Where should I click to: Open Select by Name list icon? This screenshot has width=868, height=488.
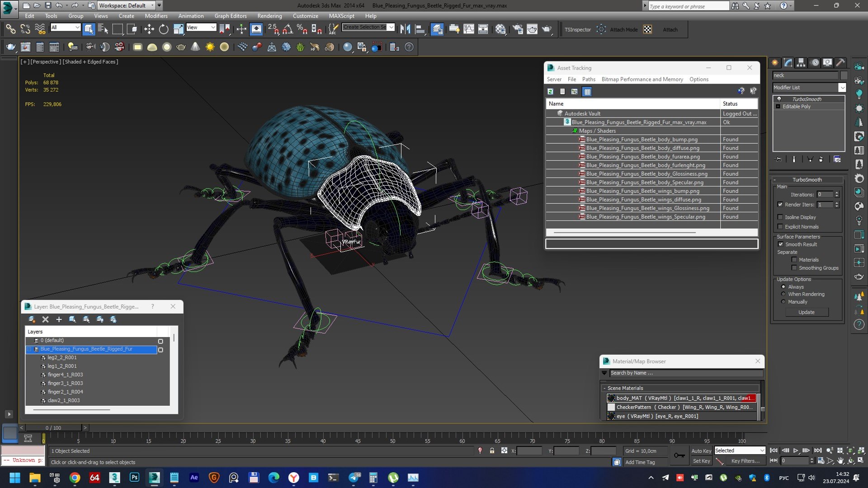(103, 29)
